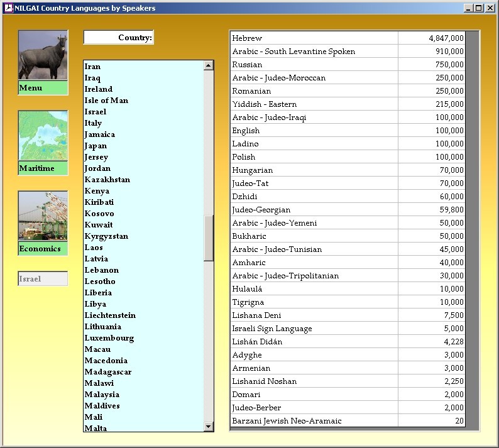The image size is (499, 448).
Task: Select Ireland in the country list
Action: pyautogui.click(x=99, y=89)
